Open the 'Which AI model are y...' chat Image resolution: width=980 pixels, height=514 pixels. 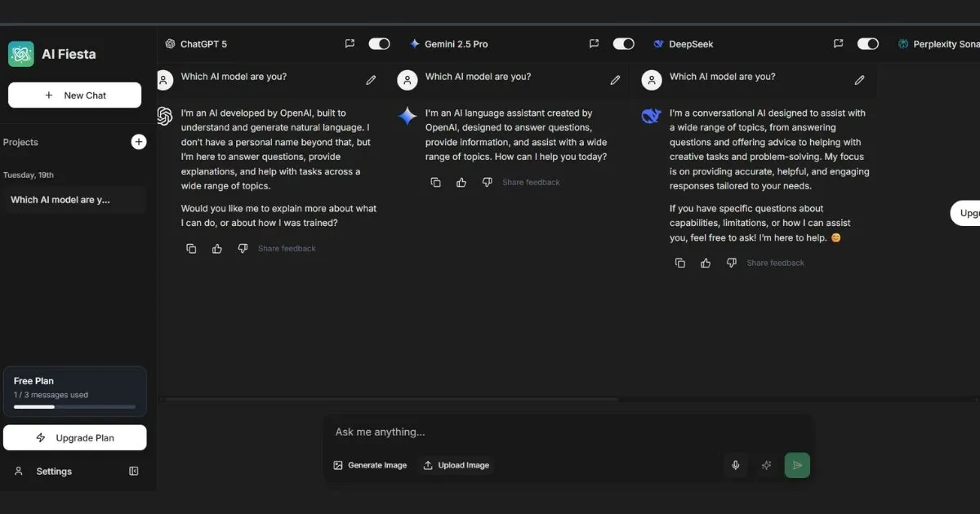pos(74,200)
